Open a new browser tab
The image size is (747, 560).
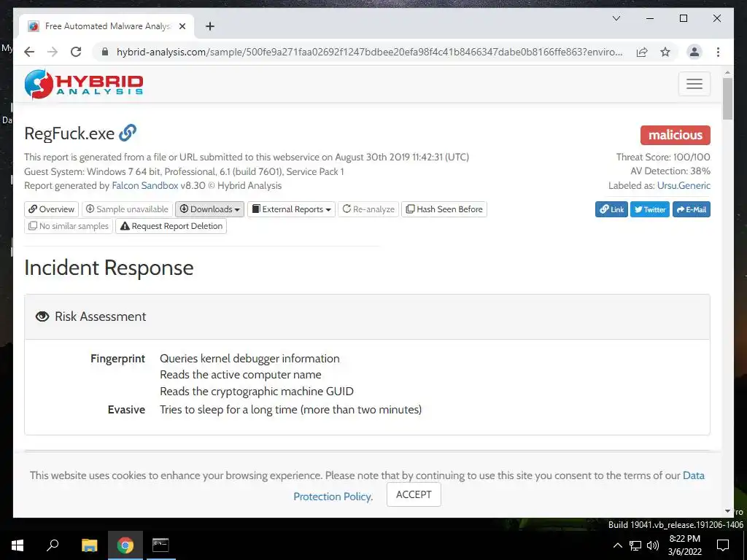point(209,26)
